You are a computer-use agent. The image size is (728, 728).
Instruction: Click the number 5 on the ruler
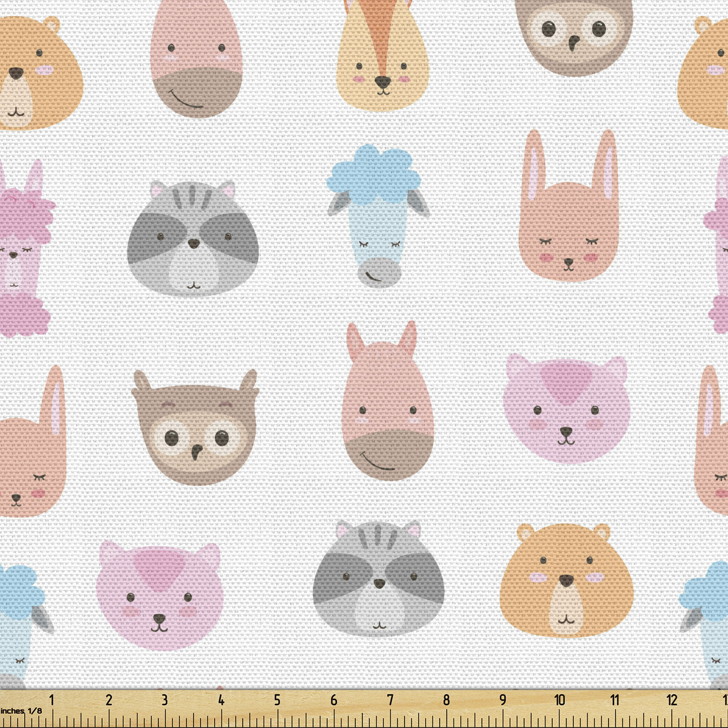(x=277, y=700)
